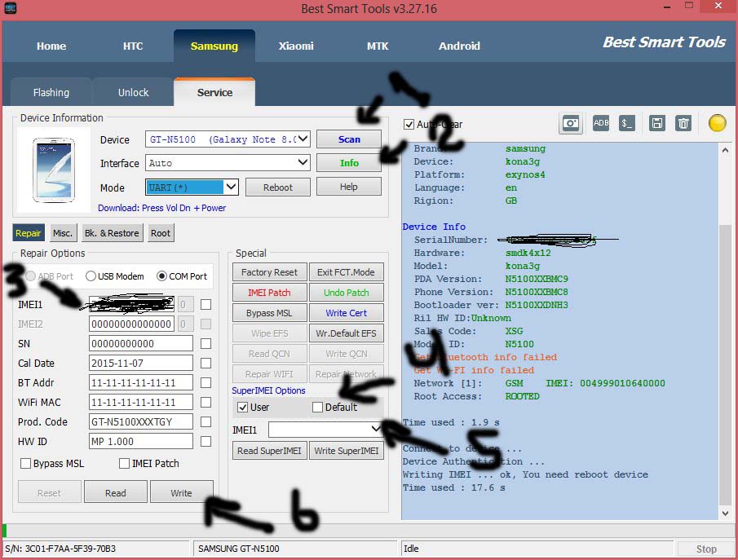Click the Download key-combo hint text
Screen dimensions: 738x560
(x=162, y=208)
